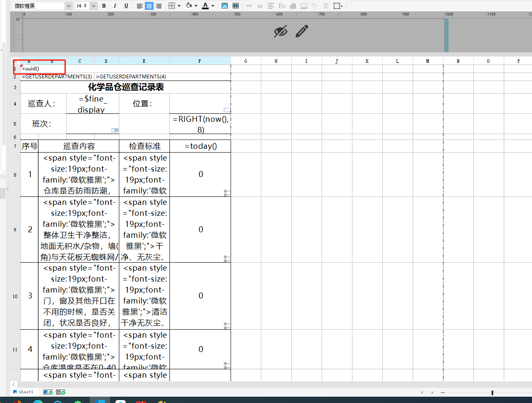Image resolution: width=532 pixels, height=403 pixels.
Task: Align text to the left
Action: click(x=140, y=6)
